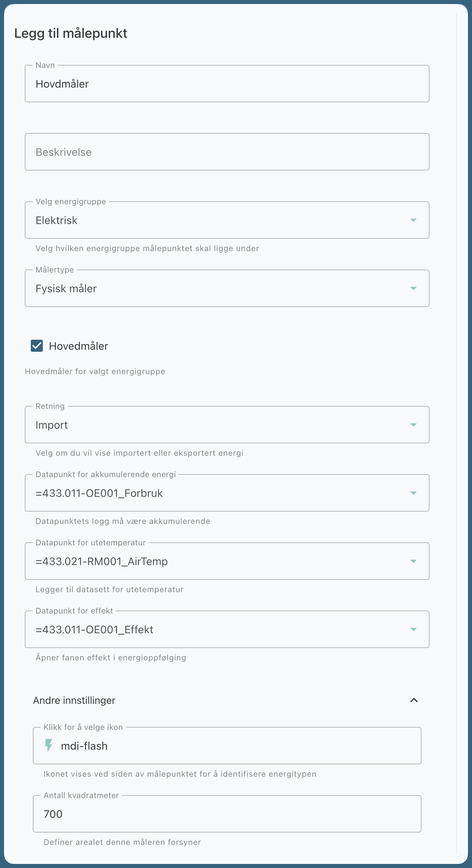Viewport: 472px width, 868px height.
Task: Collapse Andre innstillinger with the chevron icon
Action: click(414, 700)
